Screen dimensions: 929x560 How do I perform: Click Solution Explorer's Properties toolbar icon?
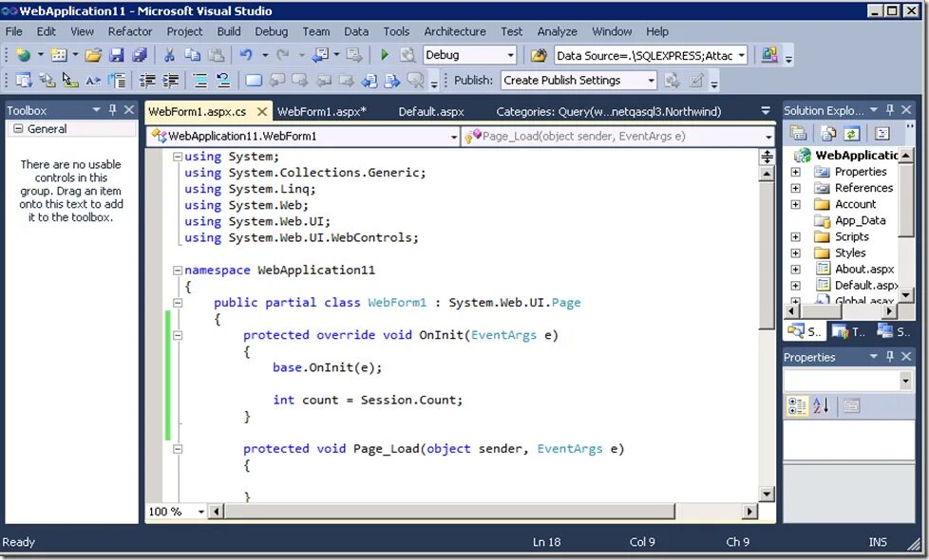[x=798, y=134]
